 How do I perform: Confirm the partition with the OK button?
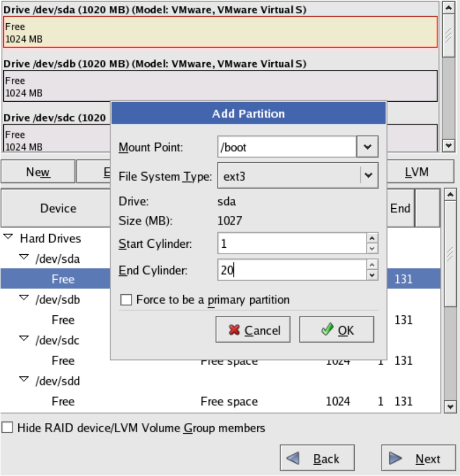tap(336, 330)
